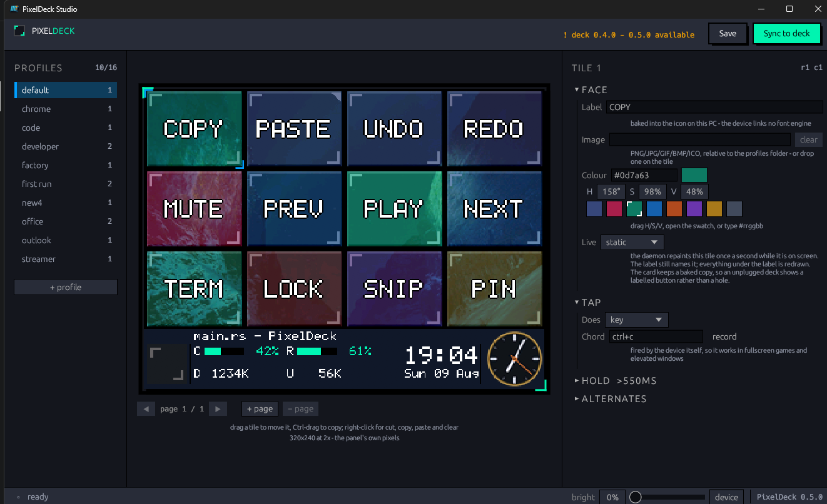The image size is (827, 504).
Task: Pick the orange preset swatch
Action: (674, 209)
